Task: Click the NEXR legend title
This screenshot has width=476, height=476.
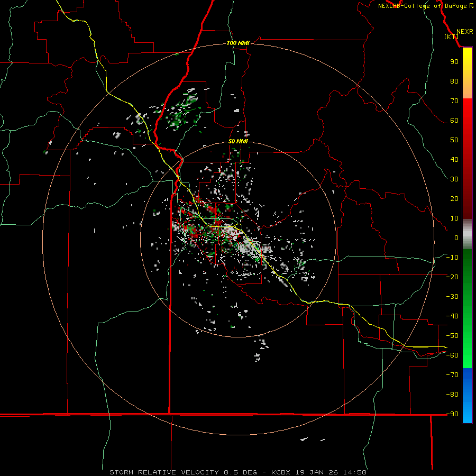Action: click(465, 32)
